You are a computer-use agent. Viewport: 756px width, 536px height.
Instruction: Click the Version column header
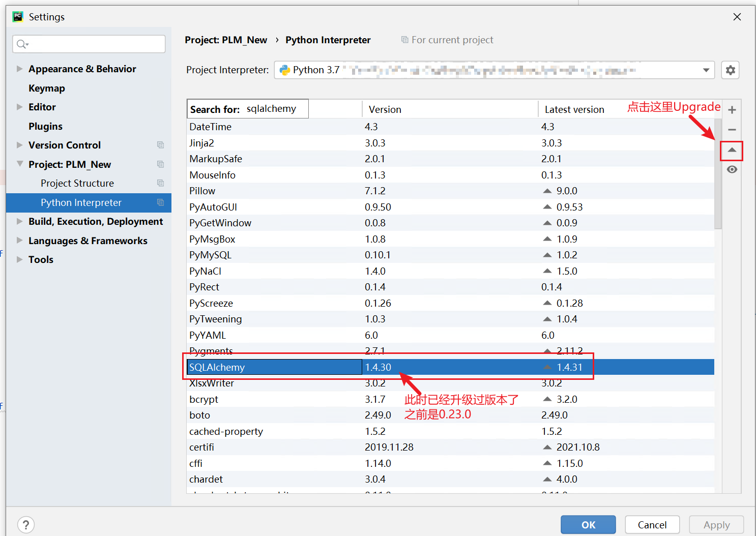click(x=450, y=109)
